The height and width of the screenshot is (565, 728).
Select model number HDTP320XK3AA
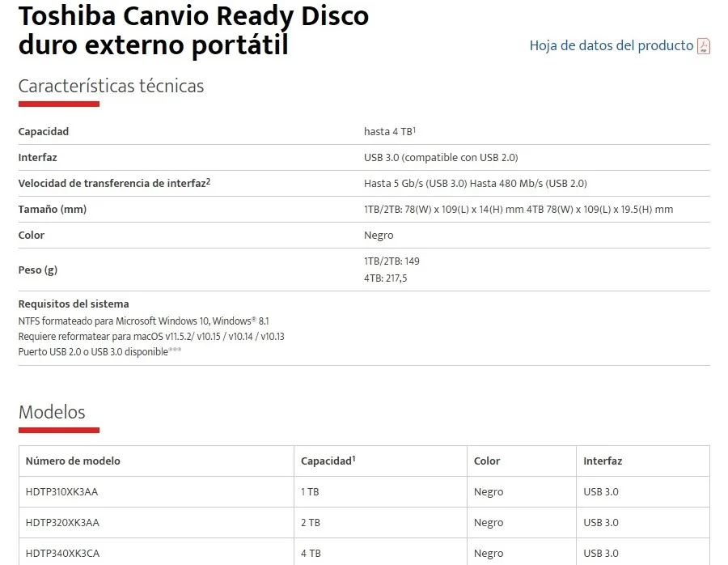pos(62,522)
